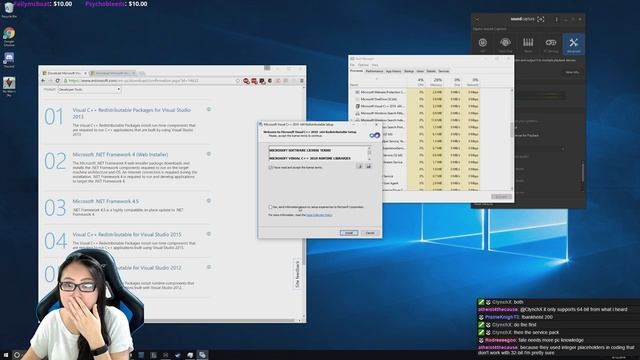Open the first circular tab icon in sound capture app
640x360 pixels.
tap(482, 44)
